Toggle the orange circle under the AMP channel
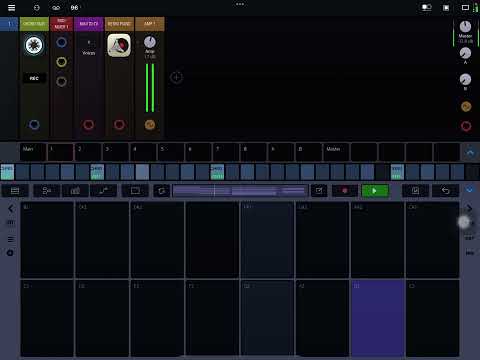The height and width of the screenshot is (360, 480). [150, 125]
